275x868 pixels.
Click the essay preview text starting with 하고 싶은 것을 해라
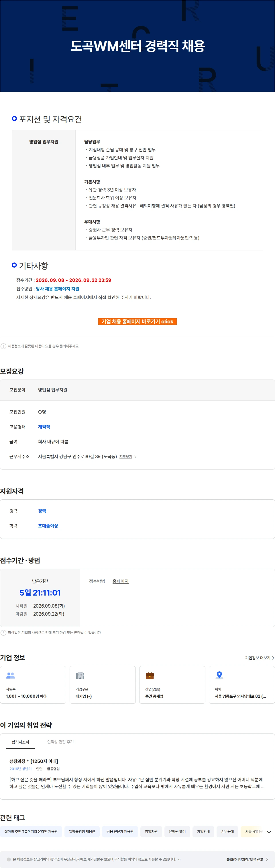[137, 783]
